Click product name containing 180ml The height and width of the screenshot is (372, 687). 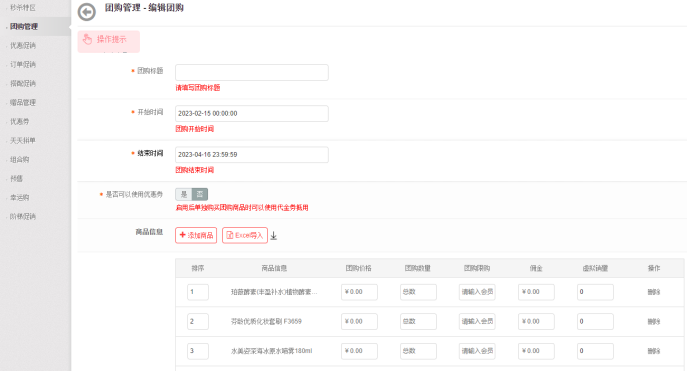[x=272, y=351]
